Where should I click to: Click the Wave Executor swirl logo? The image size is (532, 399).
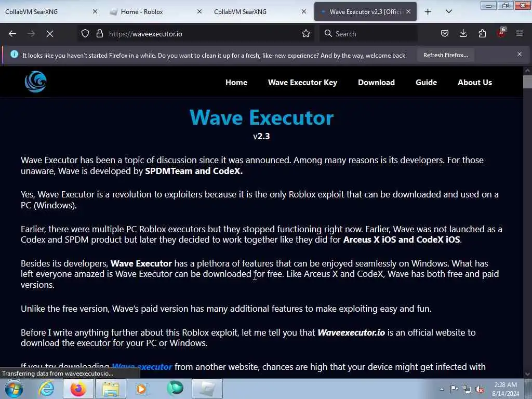(x=36, y=82)
